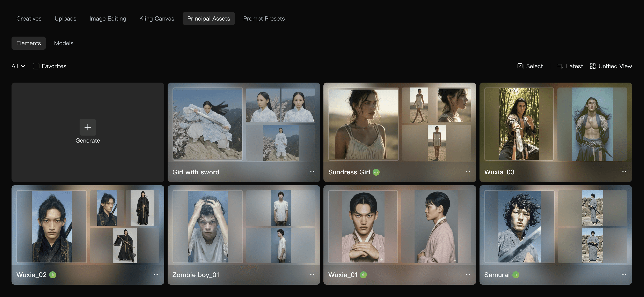The height and width of the screenshot is (297, 644).
Task: Click the Select checkmark icon
Action: pos(520,66)
